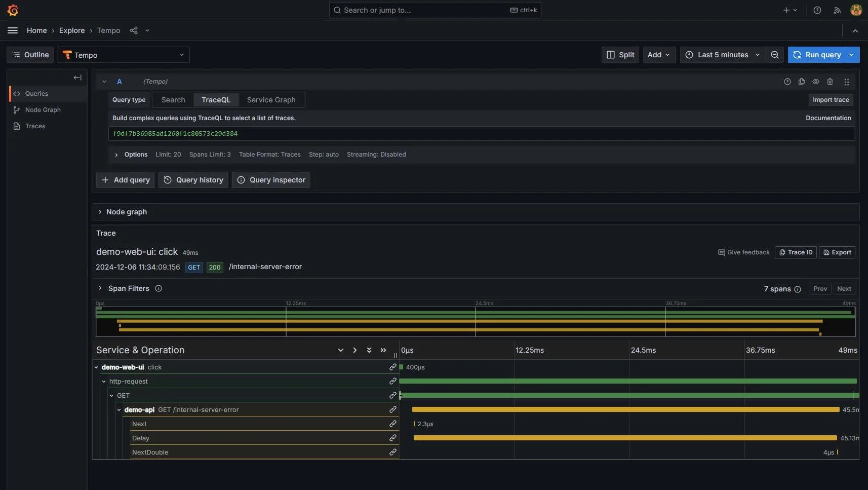Collapse one level of spans chevron-right
This screenshot has width=868, height=490.
[355, 350]
